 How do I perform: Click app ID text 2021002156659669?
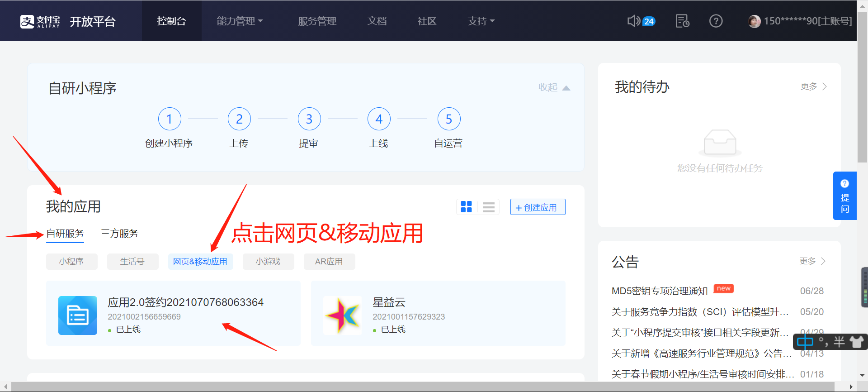tap(144, 317)
